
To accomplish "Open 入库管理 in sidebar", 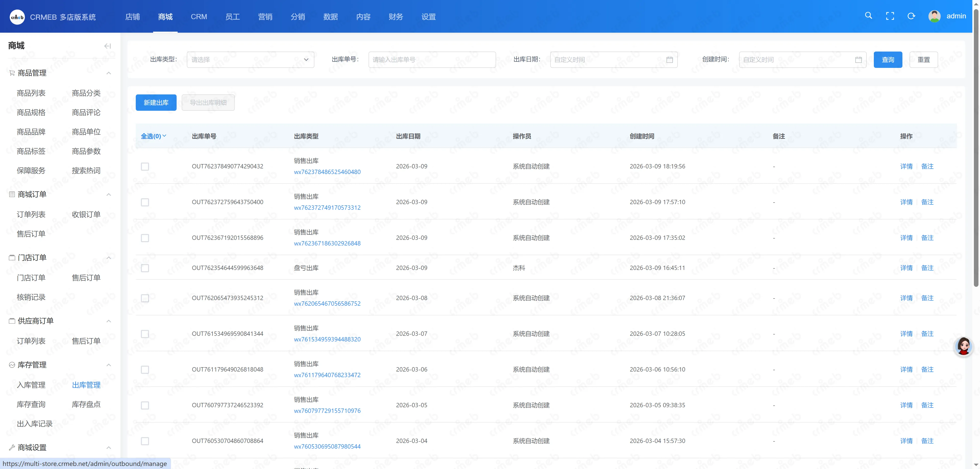I will pyautogui.click(x=31, y=385).
